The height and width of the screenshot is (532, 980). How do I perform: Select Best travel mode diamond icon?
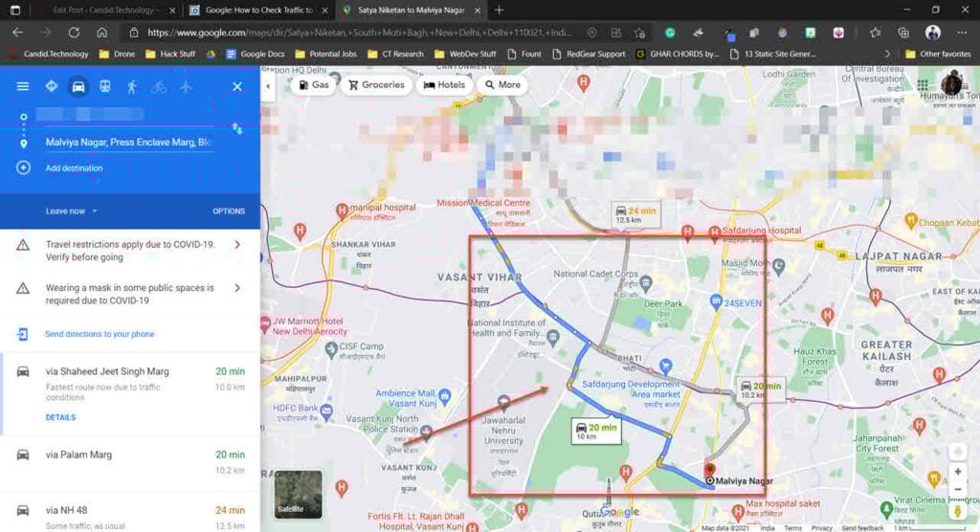point(52,86)
